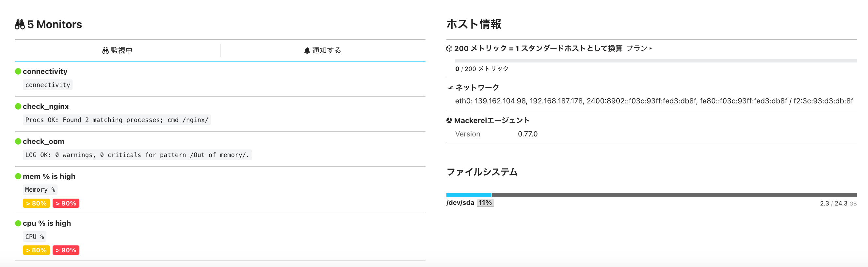This screenshot has width=868, height=267.
Task: Click the 0 / 200 metrics progress bar
Action: click(x=655, y=61)
